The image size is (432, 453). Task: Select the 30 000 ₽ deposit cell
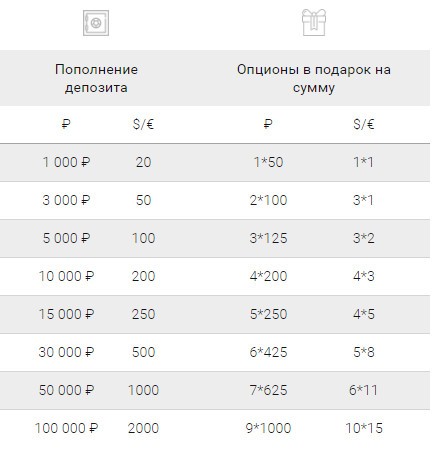tap(66, 352)
